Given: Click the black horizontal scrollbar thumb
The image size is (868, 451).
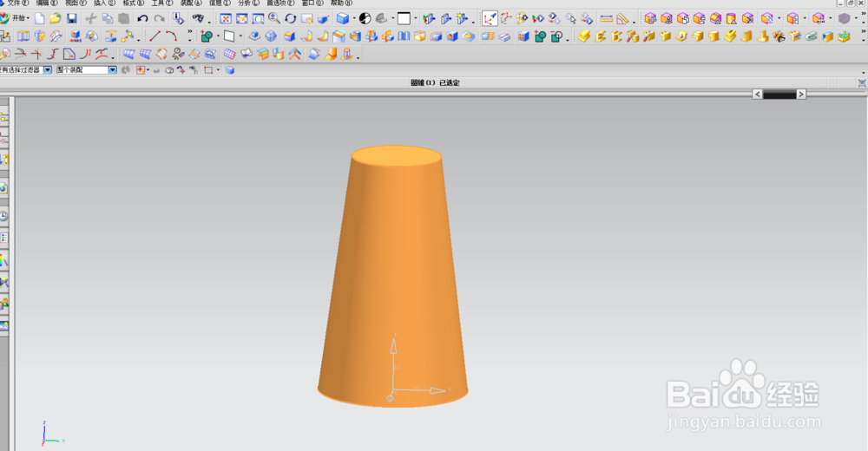Looking at the screenshot, I should click(779, 95).
